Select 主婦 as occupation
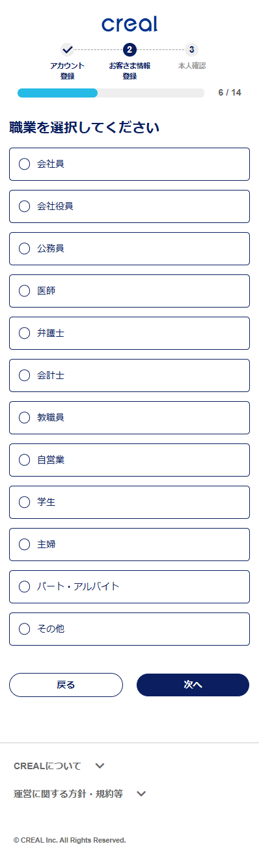259x868 pixels. (129, 544)
